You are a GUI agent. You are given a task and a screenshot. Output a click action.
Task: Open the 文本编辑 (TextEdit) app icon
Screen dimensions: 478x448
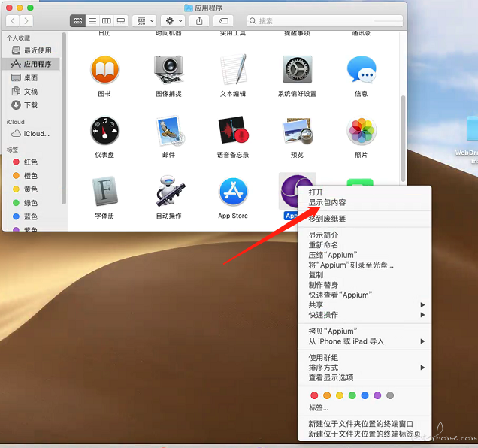[x=233, y=70]
